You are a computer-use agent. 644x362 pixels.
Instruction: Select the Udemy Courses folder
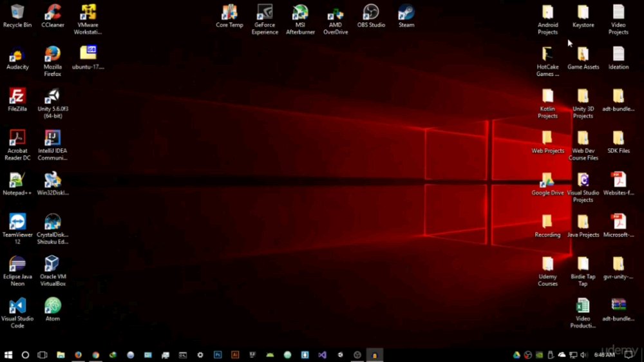click(547, 271)
